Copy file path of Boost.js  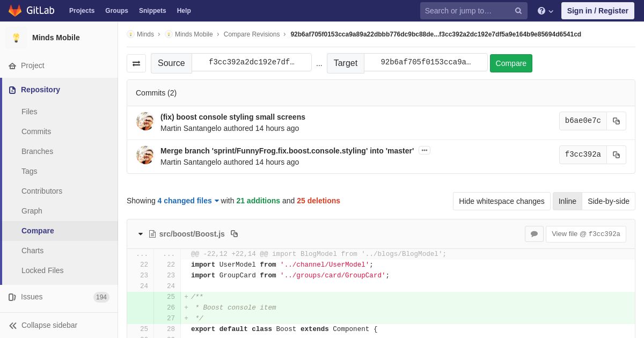234,234
